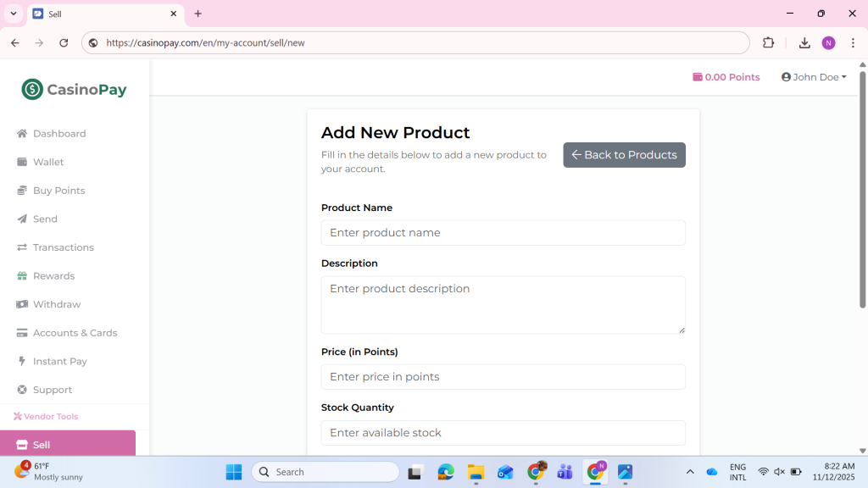The width and height of the screenshot is (868, 488).
Task: Open Microsoft Teams from the taskbar
Action: click(x=565, y=471)
